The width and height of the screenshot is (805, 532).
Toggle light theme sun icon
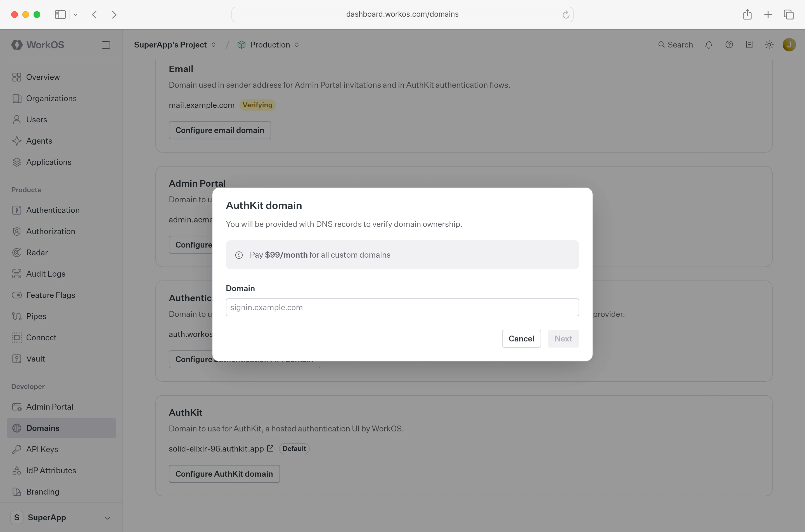[770, 45]
